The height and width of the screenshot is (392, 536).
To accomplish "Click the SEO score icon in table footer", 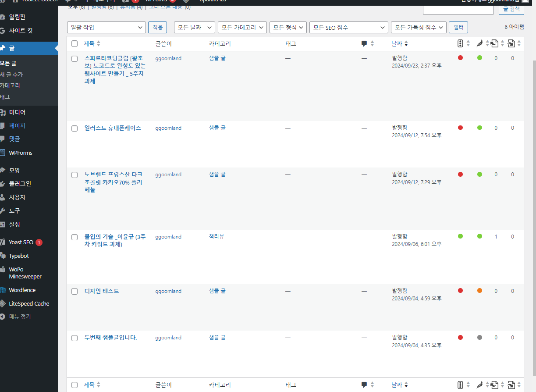I will [460, 385].
